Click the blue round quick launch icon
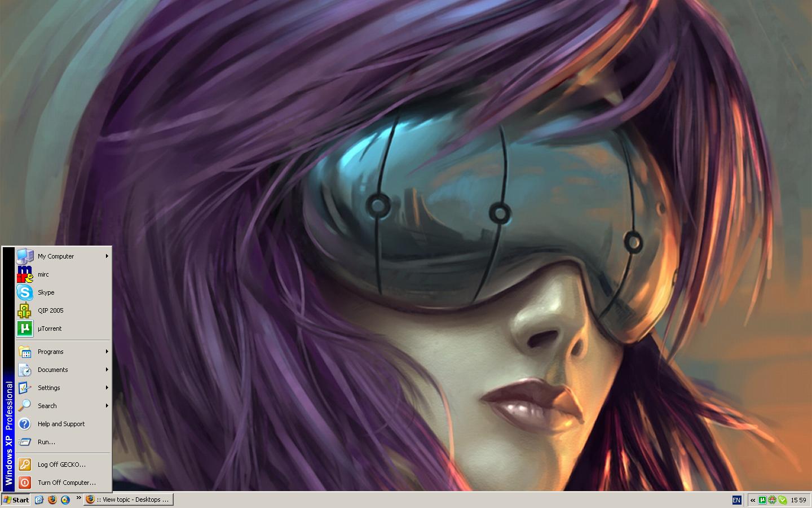The width and height of the screenshot is (812, 508). [x=65, y=500]
